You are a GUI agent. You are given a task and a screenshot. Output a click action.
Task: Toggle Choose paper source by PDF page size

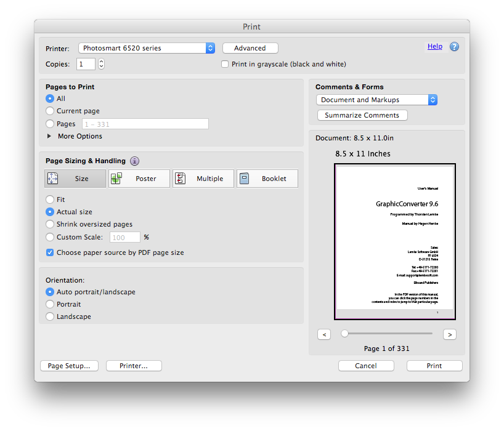click(x=50, y=252)
